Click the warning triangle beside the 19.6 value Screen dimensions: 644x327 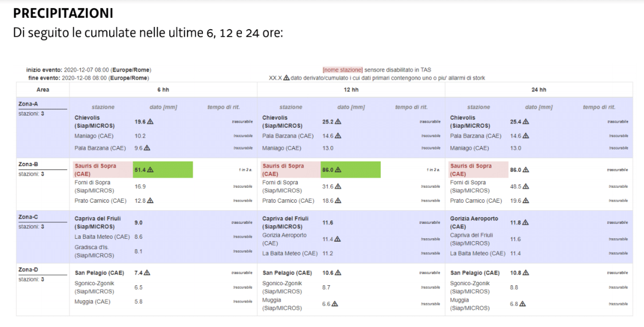tap(150, 121)
